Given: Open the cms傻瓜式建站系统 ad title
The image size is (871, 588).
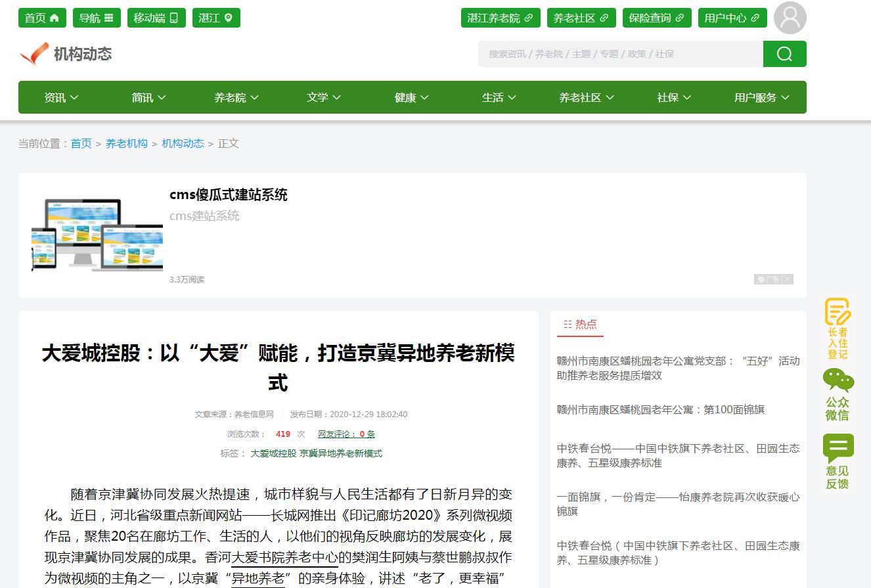Looking at the screenshot, I should point(229,194).
